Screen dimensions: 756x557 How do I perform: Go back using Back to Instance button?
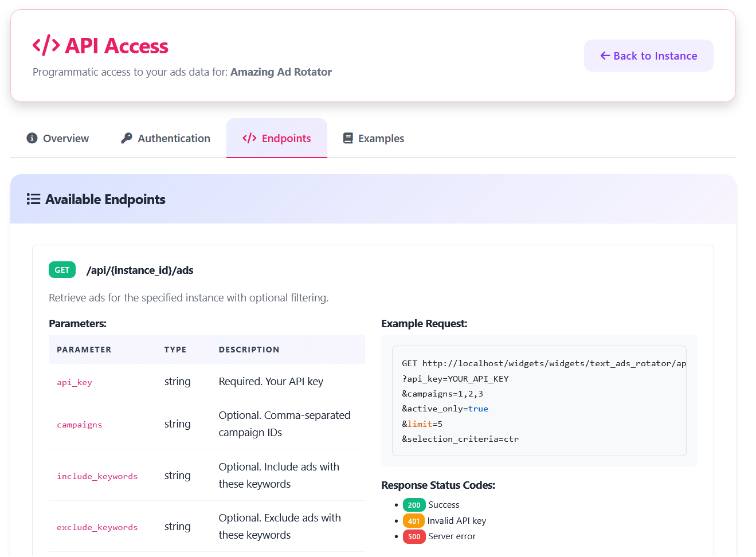pos(648,56)
